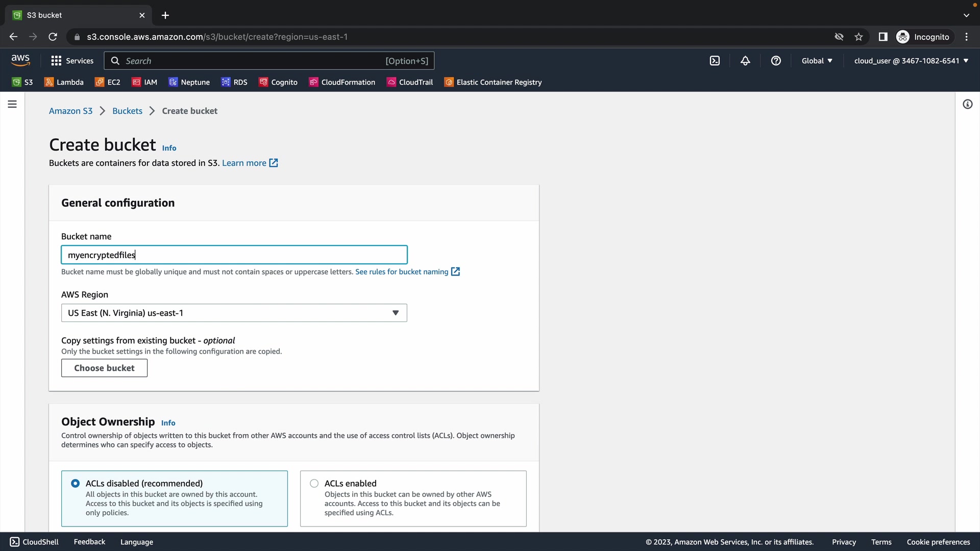The image size is (980, 551).
Task: Select ACLs disabled (recommended) option
Action: pos(76,483)
